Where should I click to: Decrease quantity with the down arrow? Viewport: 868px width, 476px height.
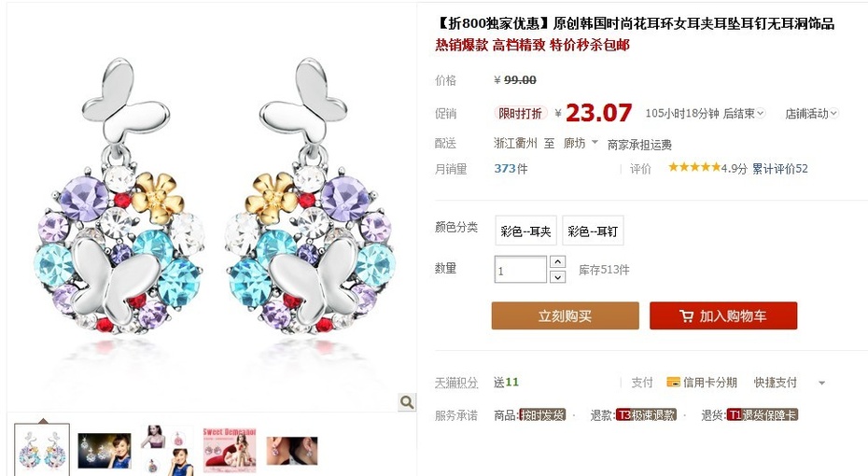tap(557, 277)
